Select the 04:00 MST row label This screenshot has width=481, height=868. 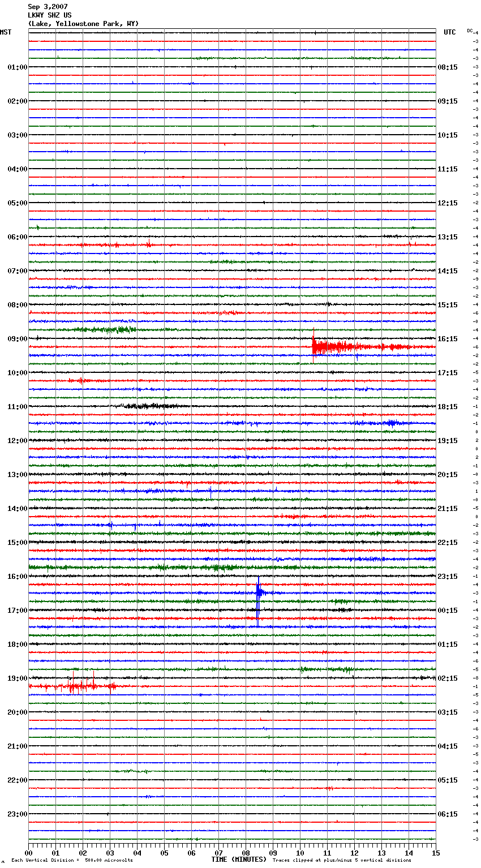(18, 169)
